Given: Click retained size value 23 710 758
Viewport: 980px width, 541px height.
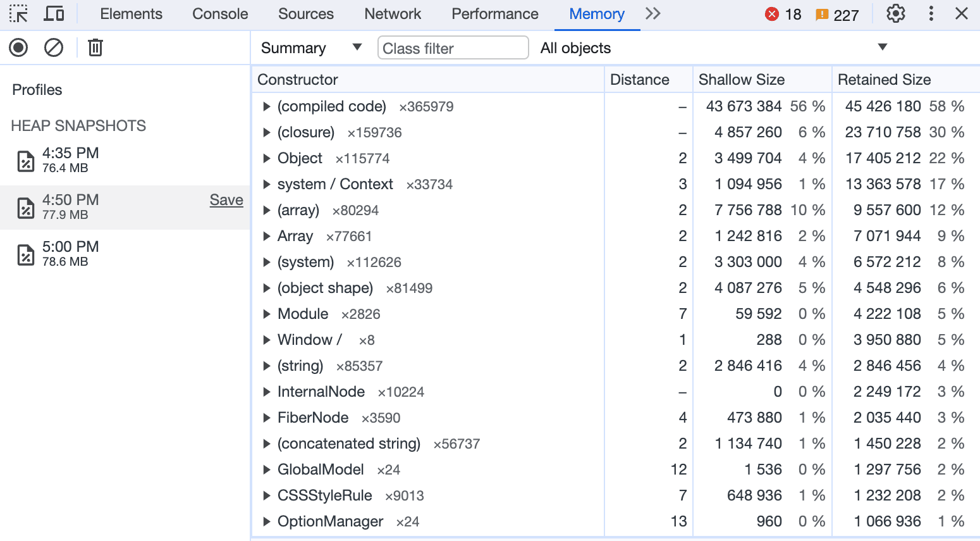Looking at the screenshot, I should [883, 132].
